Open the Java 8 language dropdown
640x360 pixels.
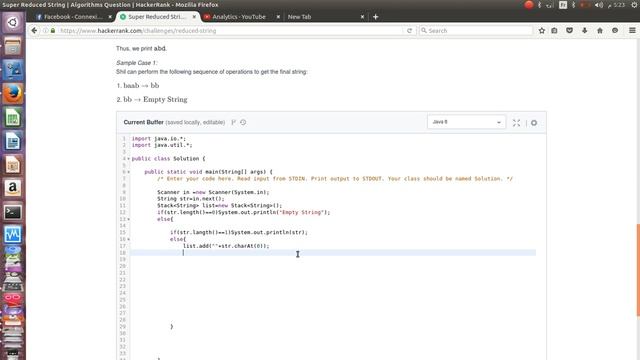[x=466, y=122]
